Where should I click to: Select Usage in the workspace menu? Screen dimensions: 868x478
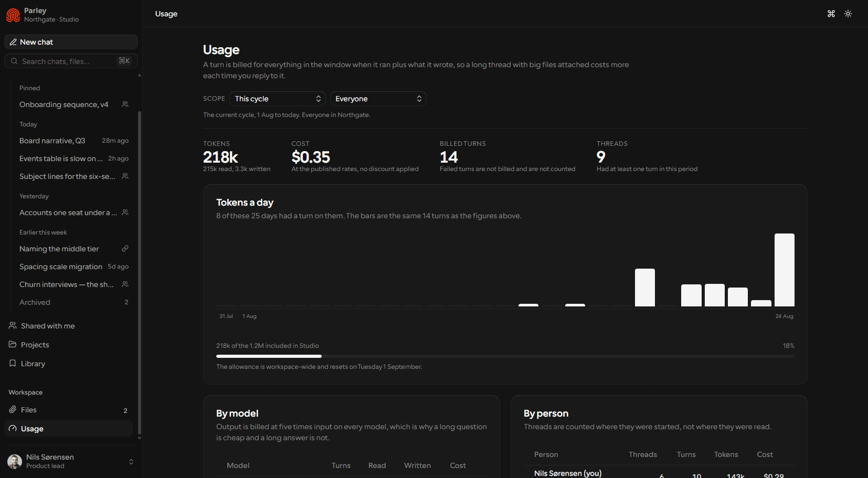click(x=68, y=429)
